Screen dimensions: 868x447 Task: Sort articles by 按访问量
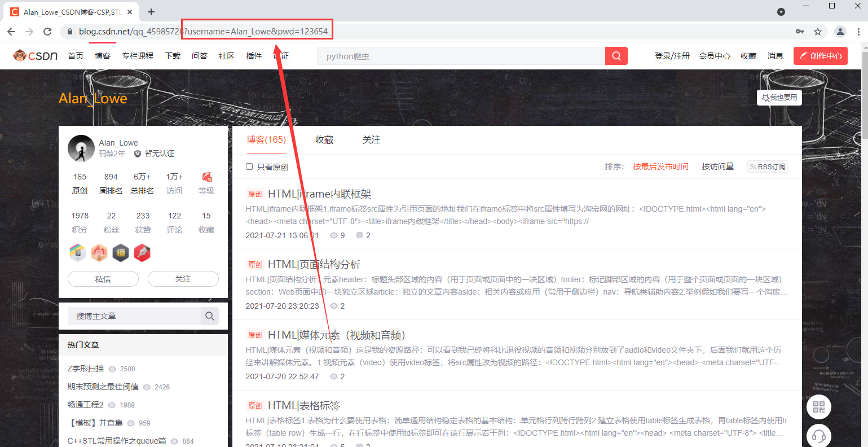717,166
